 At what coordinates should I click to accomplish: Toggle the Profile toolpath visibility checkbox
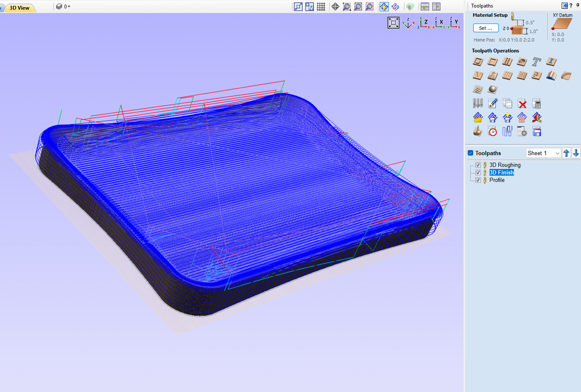[478, 180]
